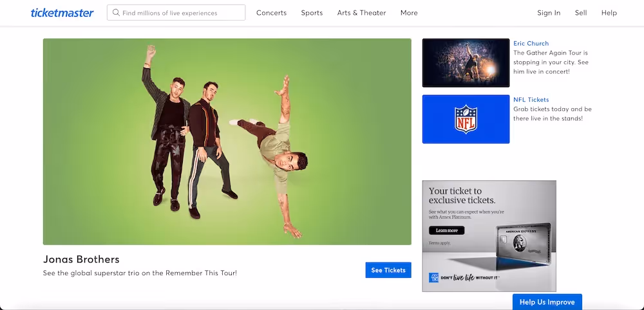
Task: Focus the Find millions of live experiences field
Action: [x=176, y=13]
